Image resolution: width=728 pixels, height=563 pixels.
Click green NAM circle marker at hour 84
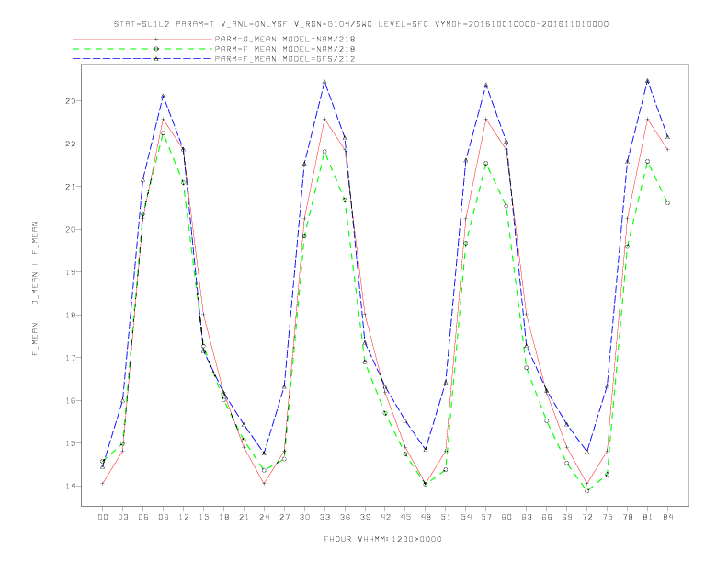(x=667, y=203)
